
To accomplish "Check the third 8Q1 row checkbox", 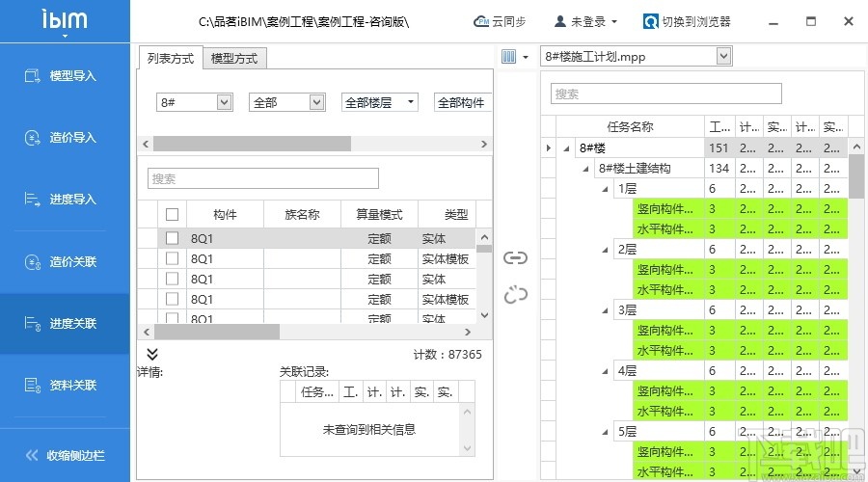I will (x=173, y=279).
